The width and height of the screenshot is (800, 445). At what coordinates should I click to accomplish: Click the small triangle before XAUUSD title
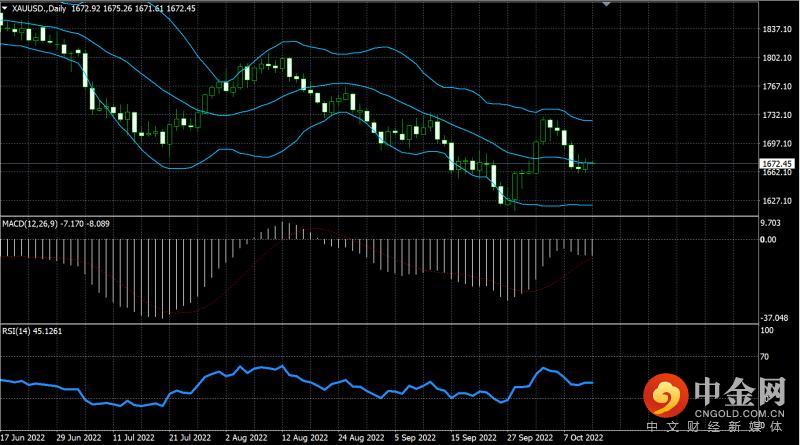(5, 8)
